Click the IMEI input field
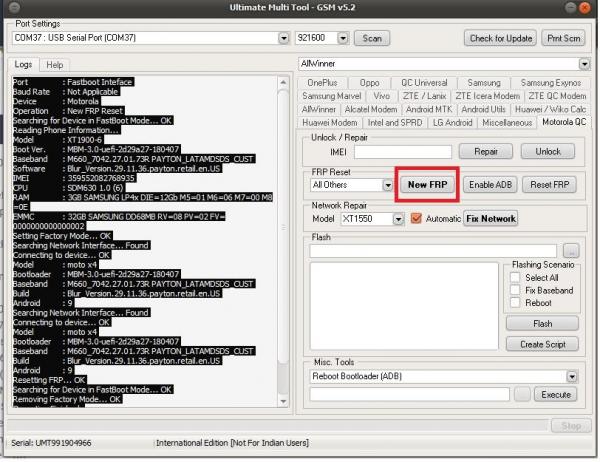Image resolution: width=600 pixels, height=462 pixels. click(x=403, y=152)
